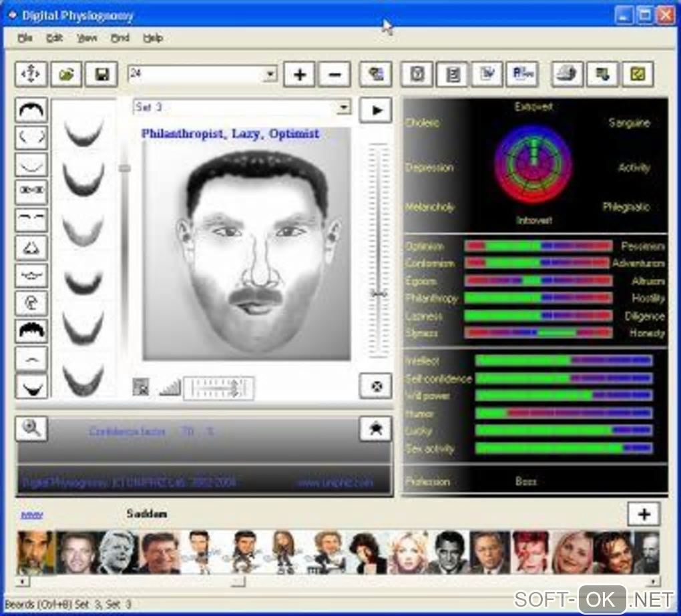Open the File menu
This screenshot has height=616, width=681.
[x=25, y=38]
